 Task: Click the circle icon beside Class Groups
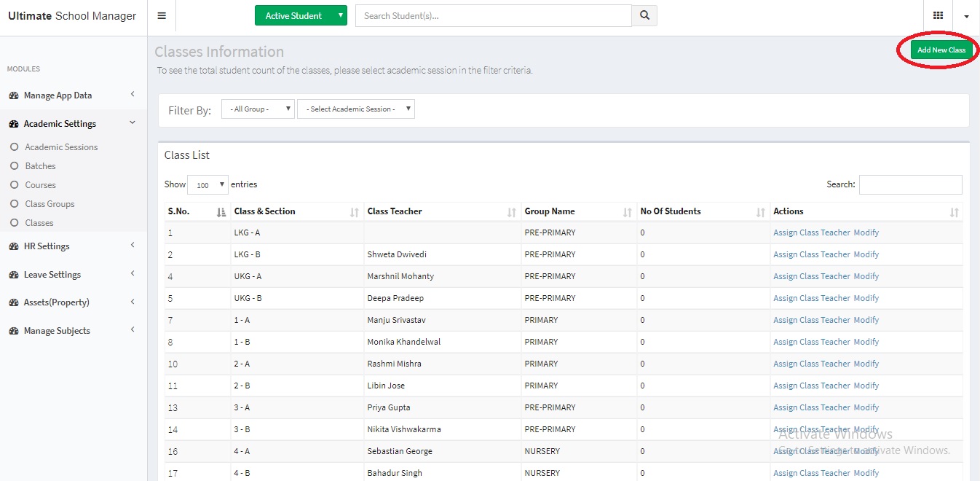(14, 204)
